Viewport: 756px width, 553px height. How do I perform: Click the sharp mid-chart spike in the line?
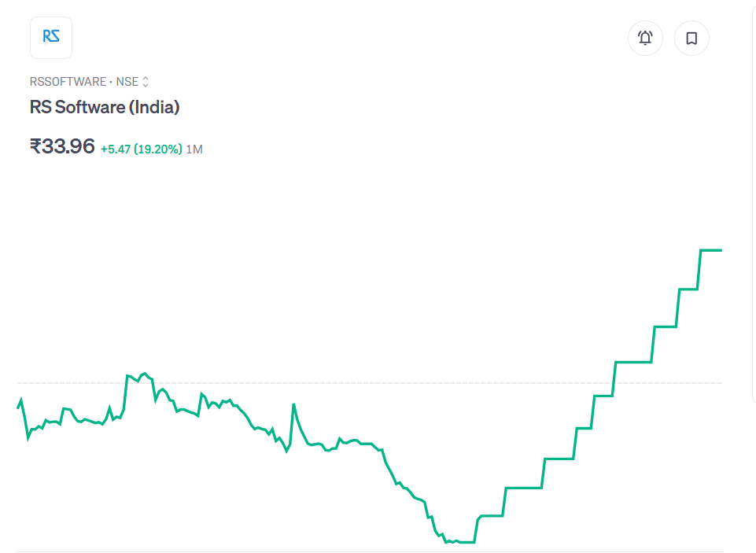pyautogui.click(x=294, y=405)
